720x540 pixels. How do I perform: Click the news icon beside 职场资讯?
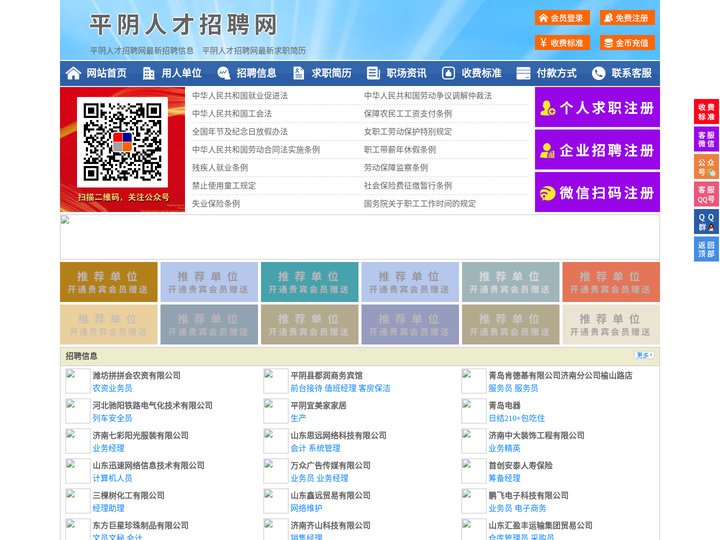[373, 73]
